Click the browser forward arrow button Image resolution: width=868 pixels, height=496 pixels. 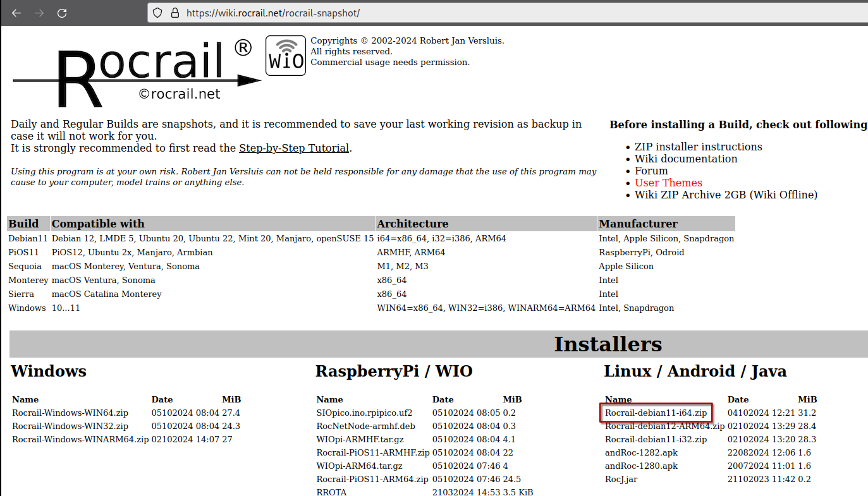coord(39,13)
